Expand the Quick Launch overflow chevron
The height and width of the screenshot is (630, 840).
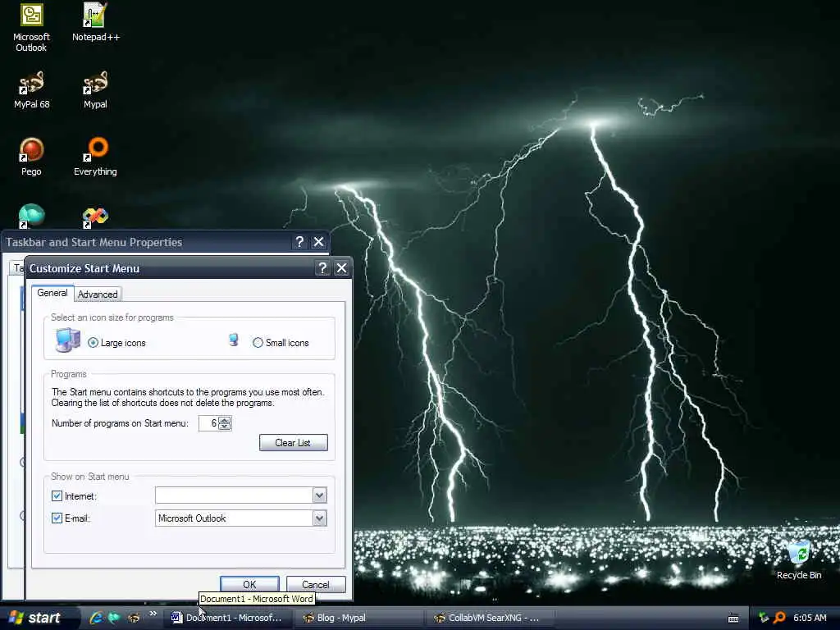[x=153, y=614]
